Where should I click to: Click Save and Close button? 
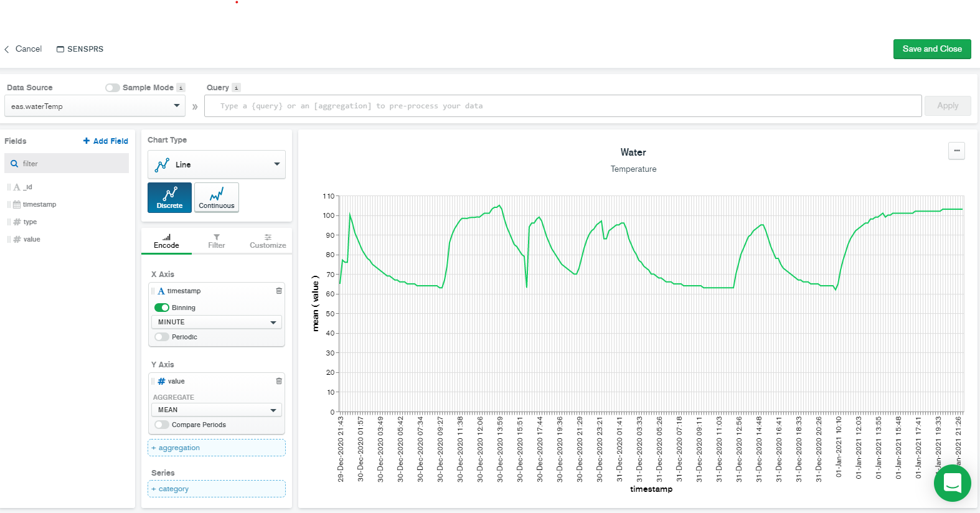coord(932,49)
